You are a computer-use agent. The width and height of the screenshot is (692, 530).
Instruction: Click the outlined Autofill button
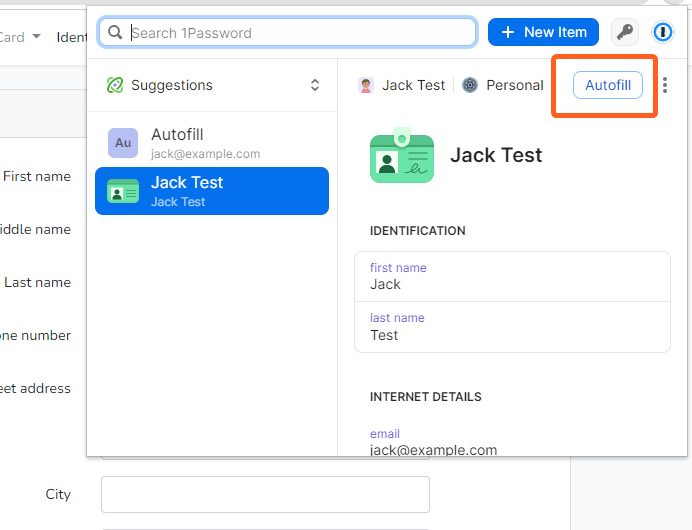(608, 85)
